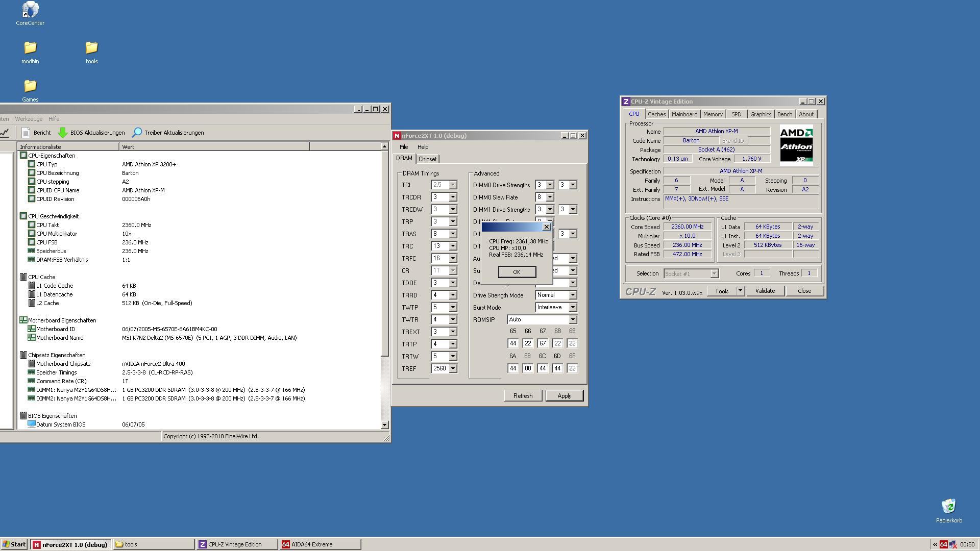Click the nForce2XT title bar N icon
Image resolution: width=980 pixels, height=551 pixels.
[x=397, y=136]
